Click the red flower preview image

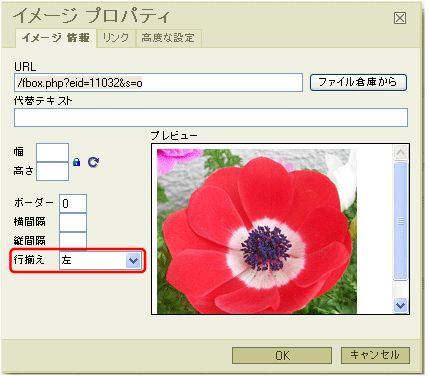pyautogui.click(x=257, y=231)
